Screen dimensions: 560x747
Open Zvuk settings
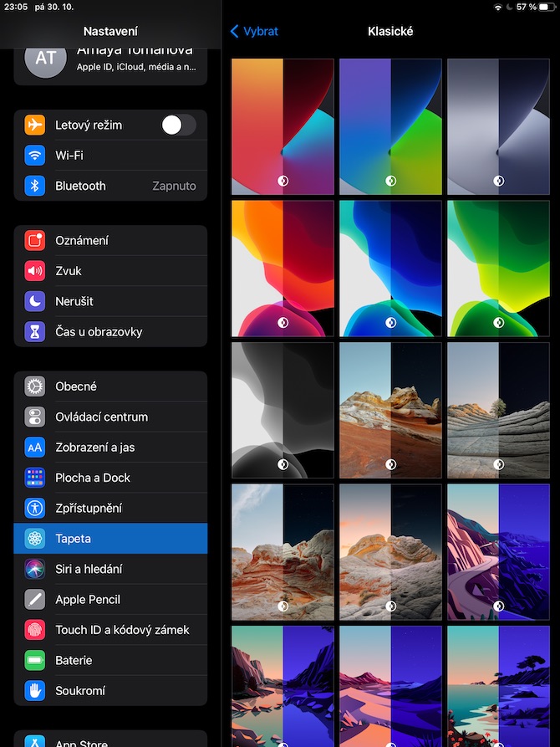click(x=110, y=271)
